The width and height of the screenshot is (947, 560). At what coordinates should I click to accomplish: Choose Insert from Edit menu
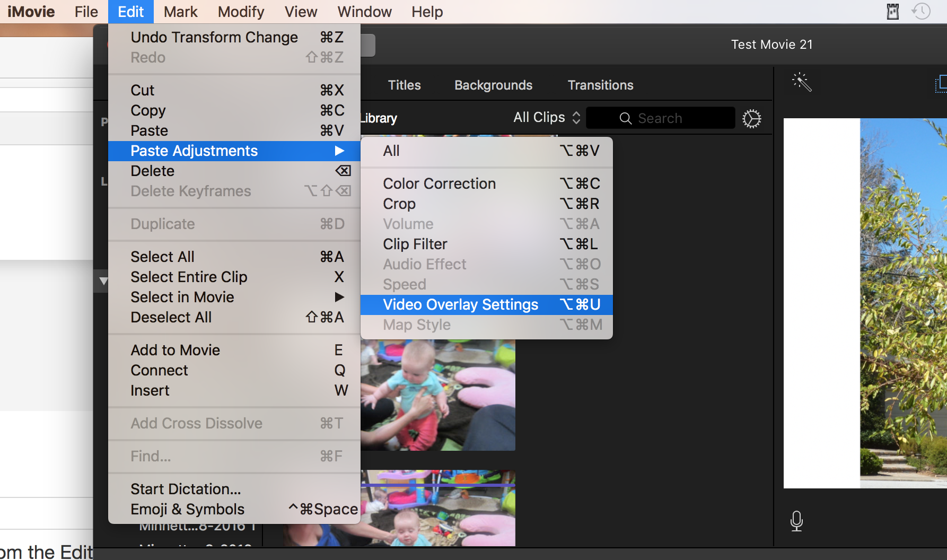click(234, 390)
